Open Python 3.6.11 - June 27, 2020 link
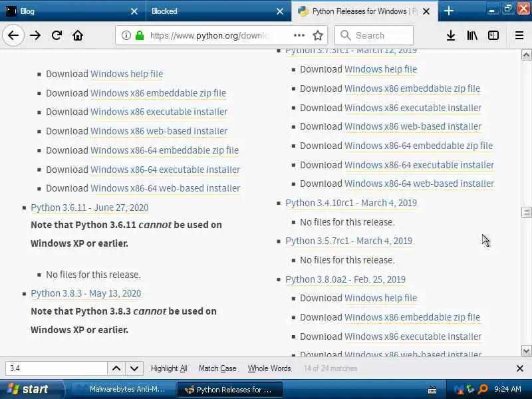The height and width of the screenshot is (399, 532). pos(90,207)
